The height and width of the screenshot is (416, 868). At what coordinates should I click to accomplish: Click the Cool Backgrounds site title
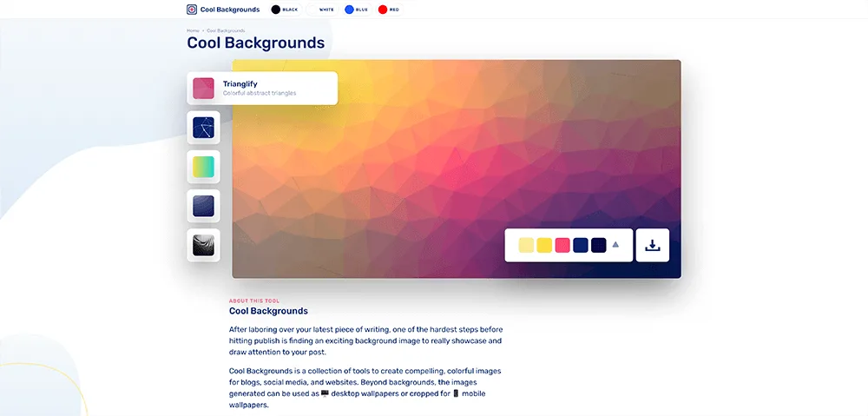(x=230, y=10)
